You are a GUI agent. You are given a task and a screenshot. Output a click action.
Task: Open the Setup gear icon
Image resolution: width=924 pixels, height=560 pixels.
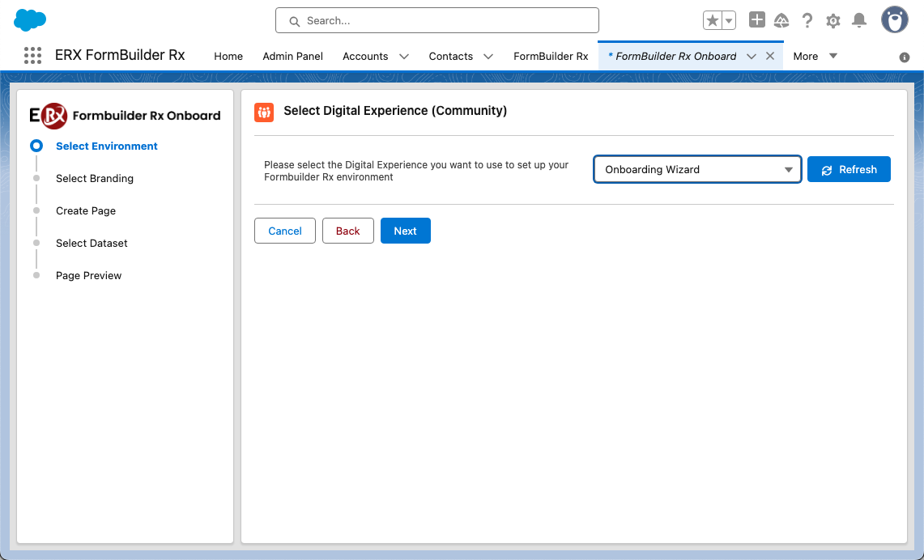click(x=833, y=21)
